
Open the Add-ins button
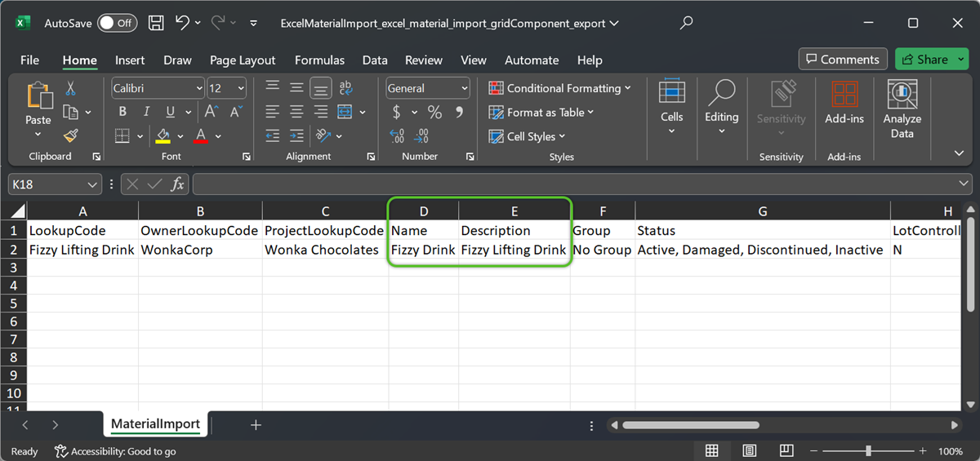pos(844,104)
